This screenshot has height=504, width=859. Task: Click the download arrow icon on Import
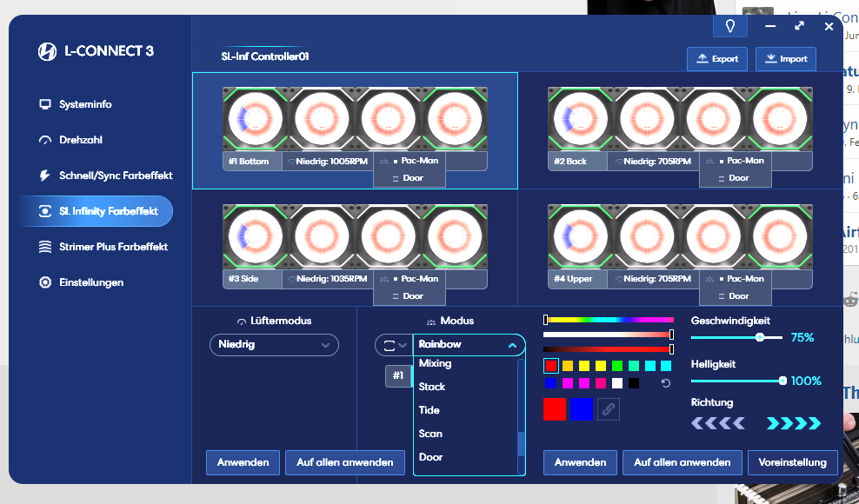[771, 58]
